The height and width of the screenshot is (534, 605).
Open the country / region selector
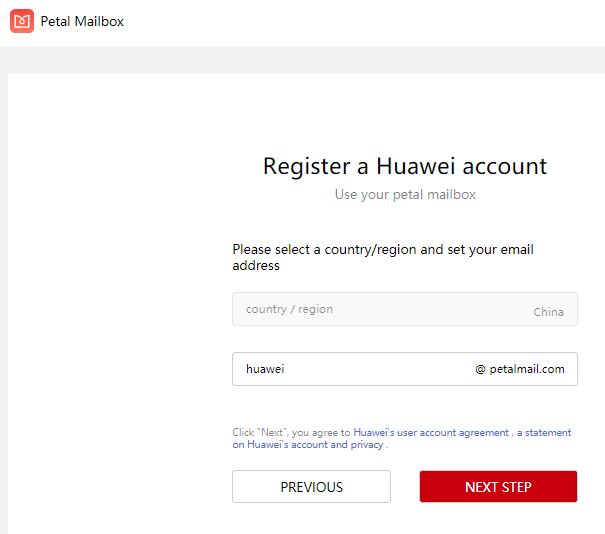[x=405, y=309]
